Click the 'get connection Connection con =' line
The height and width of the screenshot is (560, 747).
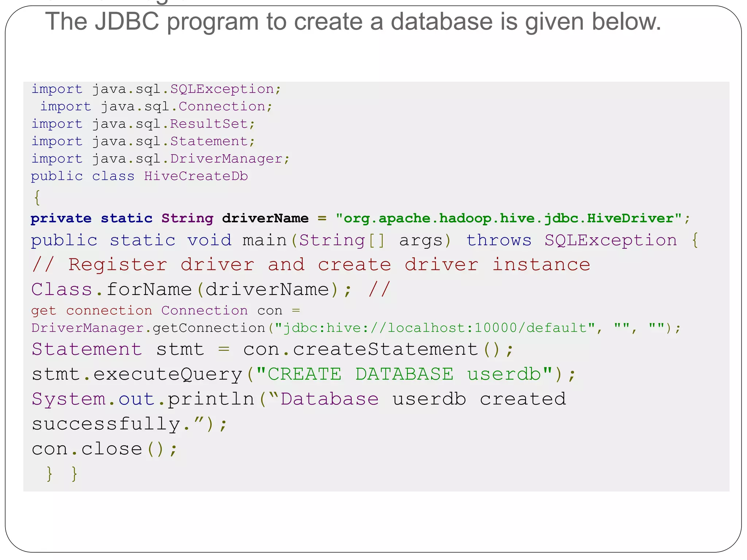point(166,311)
